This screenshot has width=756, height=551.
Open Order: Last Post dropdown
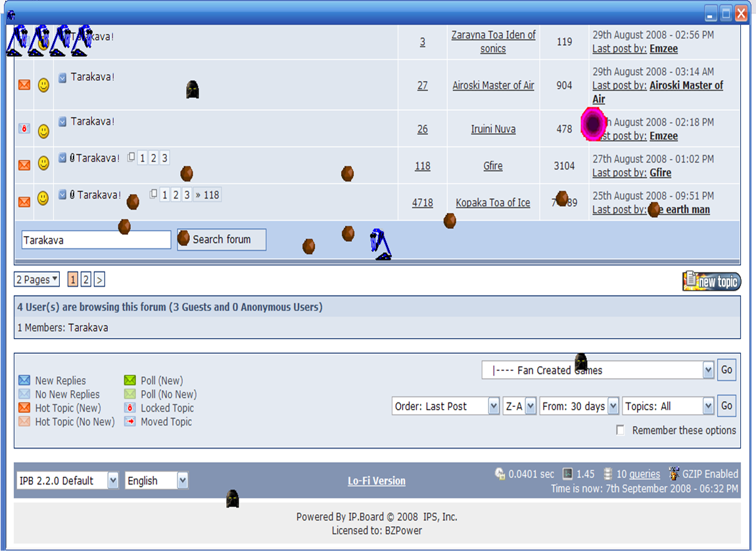[493, 406]
